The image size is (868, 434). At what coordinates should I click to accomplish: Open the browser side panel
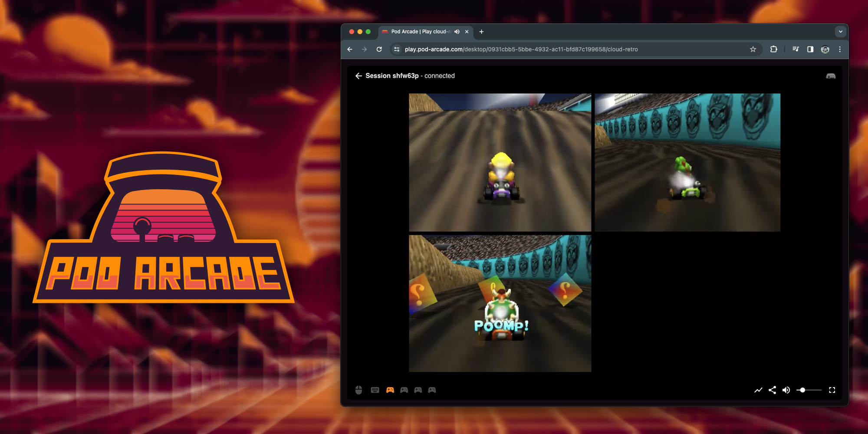[x=810, y=49]
